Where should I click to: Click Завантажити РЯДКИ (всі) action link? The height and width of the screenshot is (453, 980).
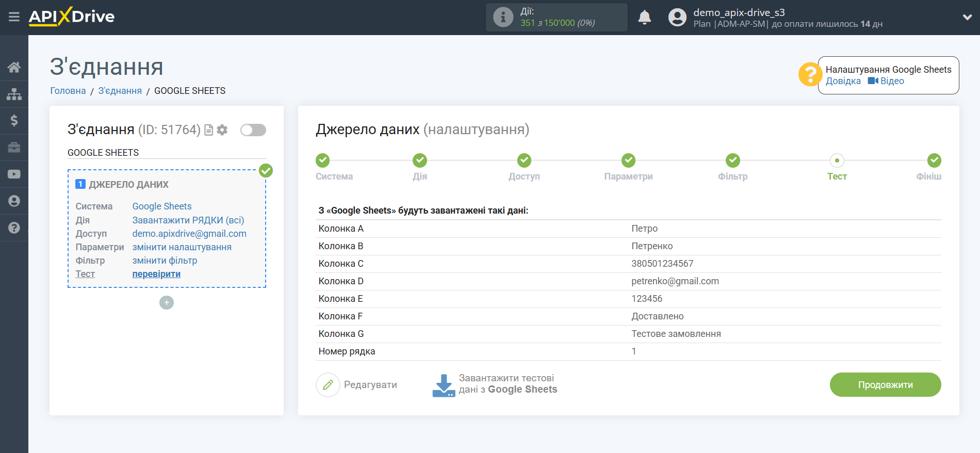[188, 220]
